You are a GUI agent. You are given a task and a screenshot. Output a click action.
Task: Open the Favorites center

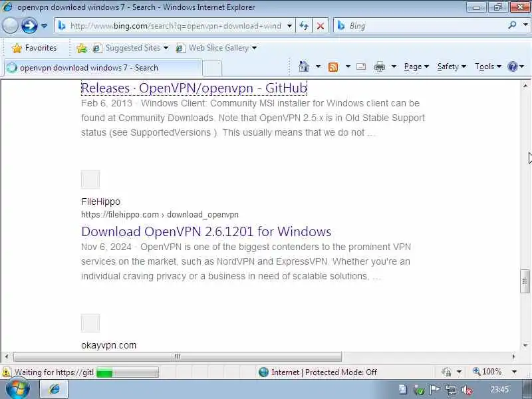click(34, 48)
